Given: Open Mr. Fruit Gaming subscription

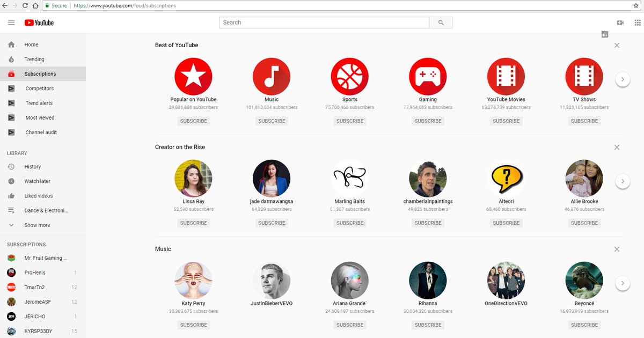Looking at the screenshot, I should click(43, 258).
